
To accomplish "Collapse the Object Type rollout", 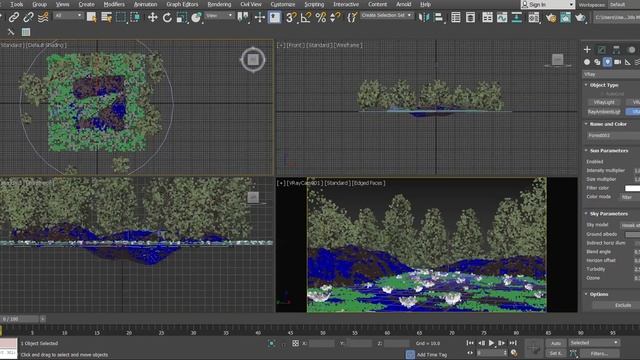I will (604, 85).
